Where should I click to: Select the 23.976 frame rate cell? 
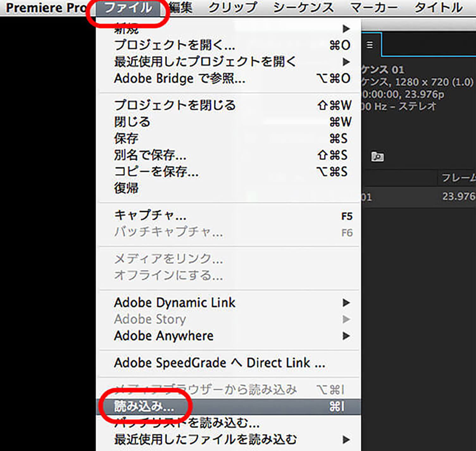[459, 196]
